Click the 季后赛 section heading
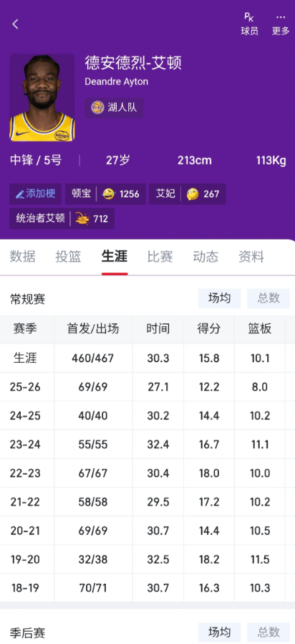This screenshot has width=295, height=644. [x=27, y=633]
